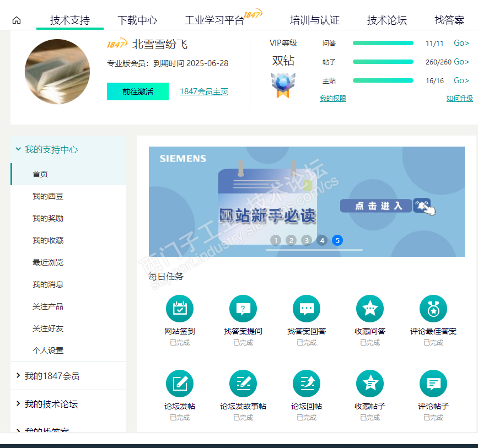478x448 pixels.
Task: Select 首页 in the sidebar
Action: click(x=68, y=174)
